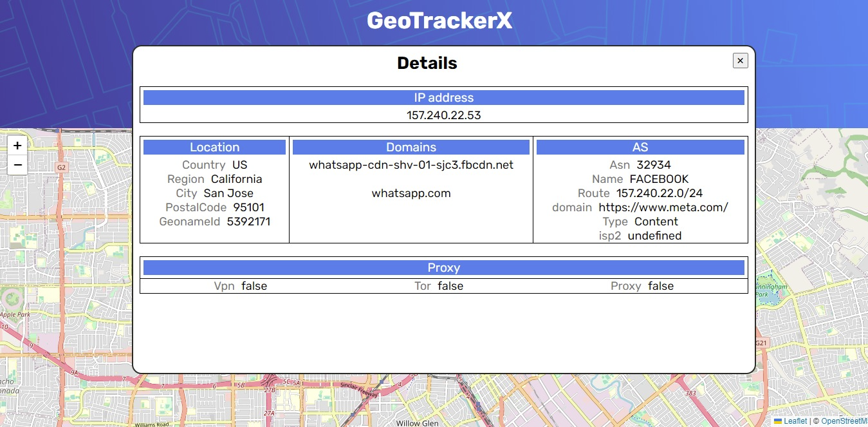The width and height of the screenshot is (868, 427).
Task: Open the Leaflet attribution link
Action: pos(790,421)
